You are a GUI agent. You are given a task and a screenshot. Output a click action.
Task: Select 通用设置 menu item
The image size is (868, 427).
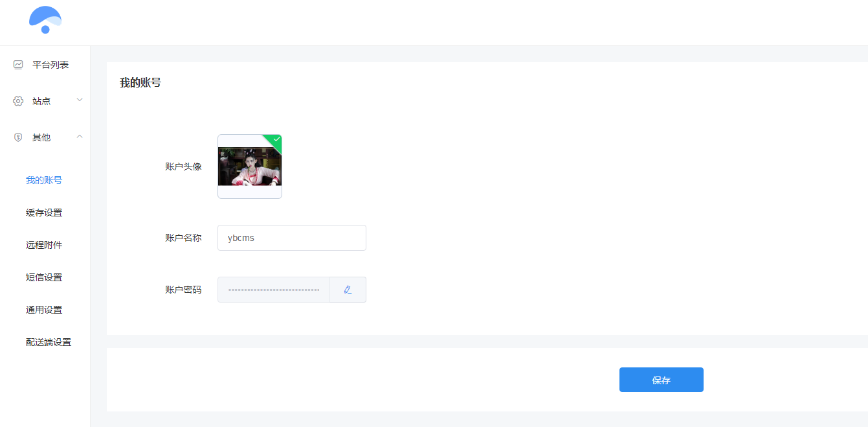(x=44, y=310)
